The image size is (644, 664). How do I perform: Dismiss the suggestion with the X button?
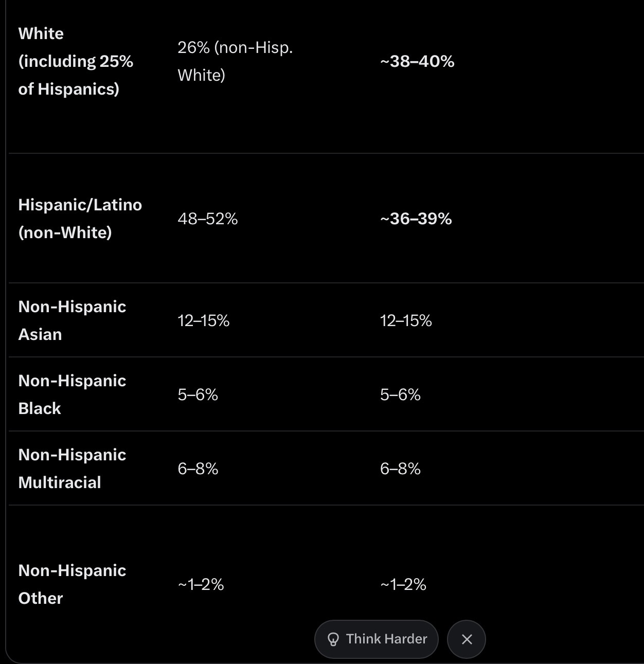[467, 639]
